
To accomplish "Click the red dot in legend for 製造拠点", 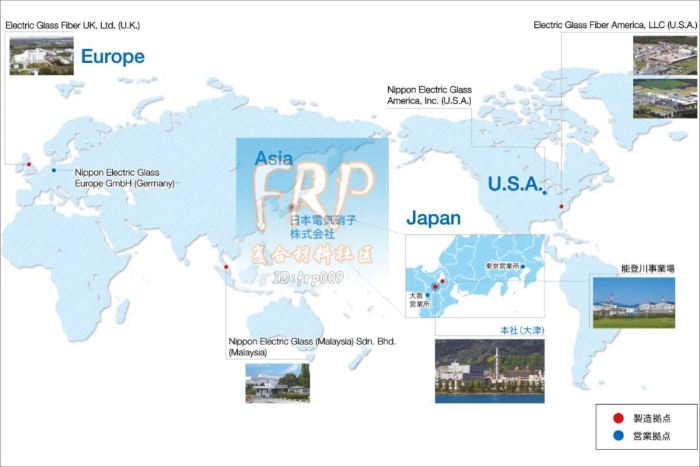I will pos(618,418).
